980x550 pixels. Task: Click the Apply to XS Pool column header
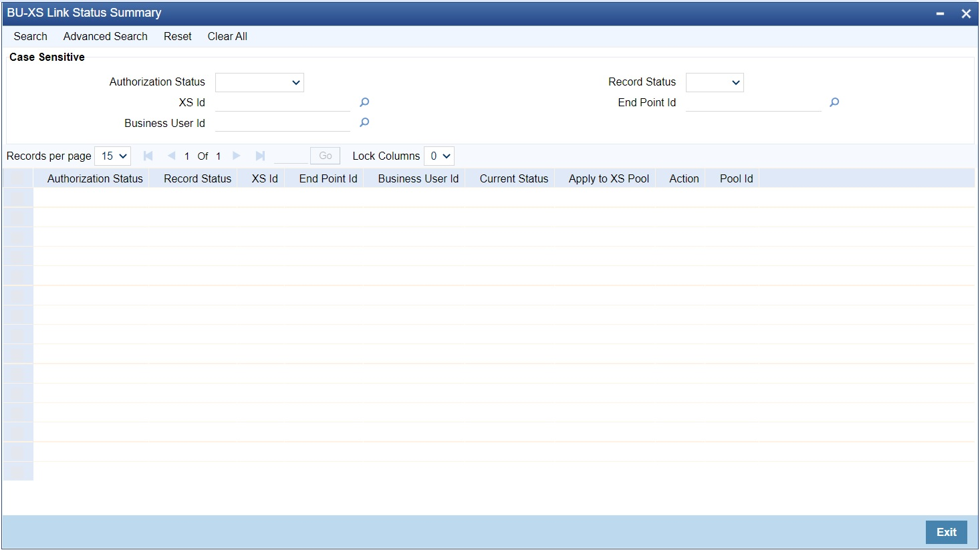[x=609, y=178]
